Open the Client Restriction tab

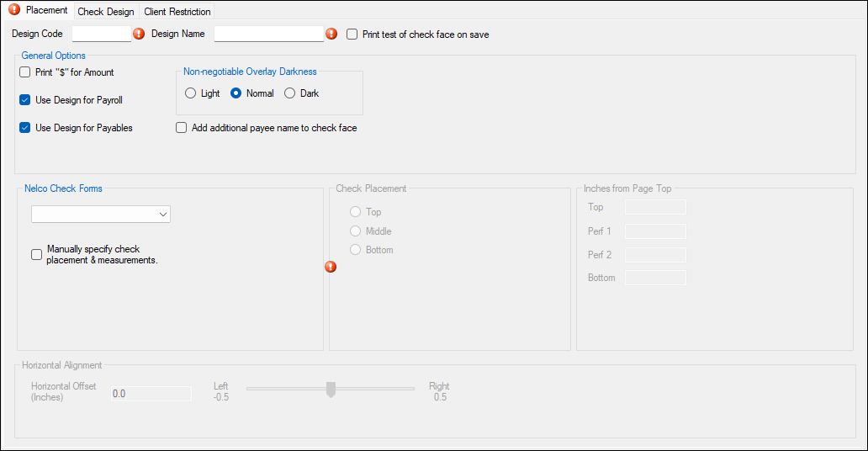177,12
